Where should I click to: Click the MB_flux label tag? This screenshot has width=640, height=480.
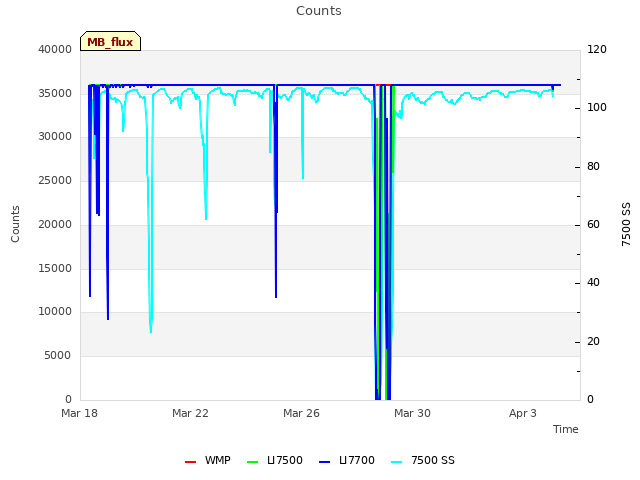tap(110, 41)
